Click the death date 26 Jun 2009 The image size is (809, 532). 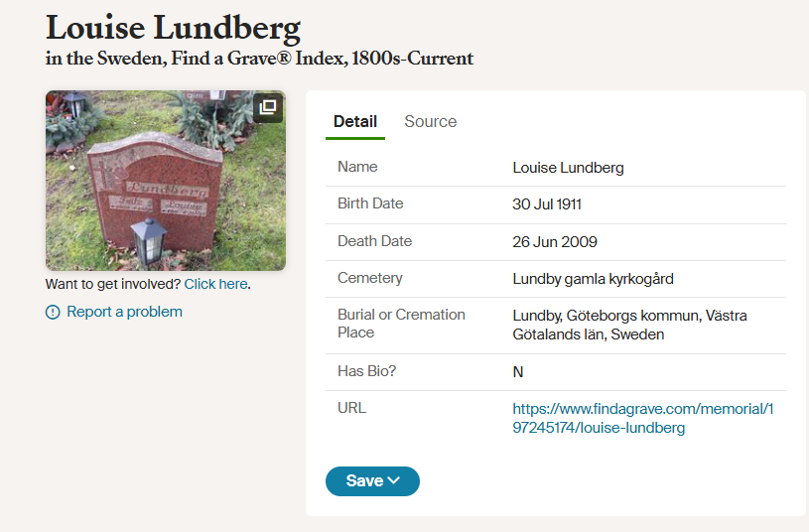[555, 241]
